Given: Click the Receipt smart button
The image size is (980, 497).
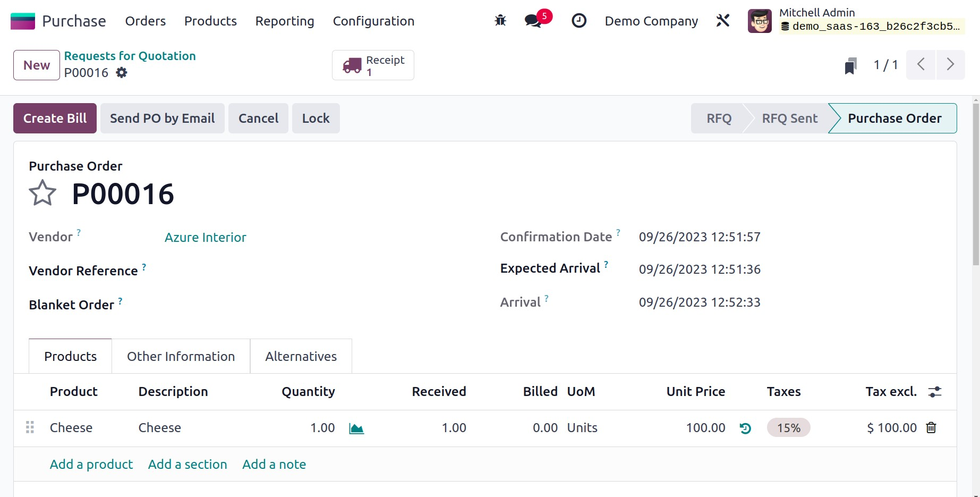Looking at the screenshot, I should click(x=373, y=65).
